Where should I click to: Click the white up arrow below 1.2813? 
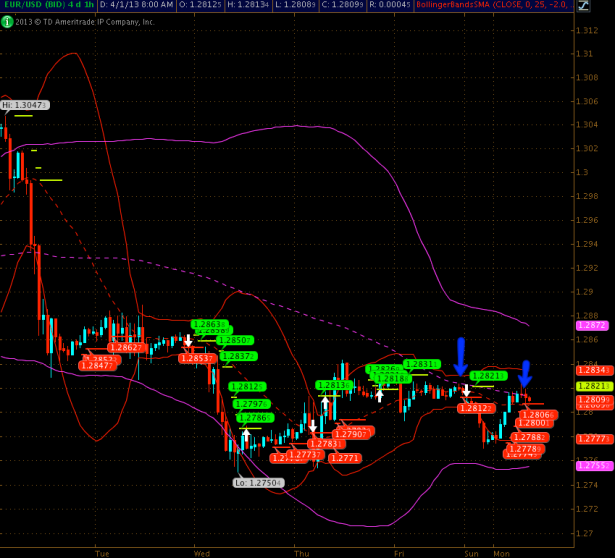323,404
